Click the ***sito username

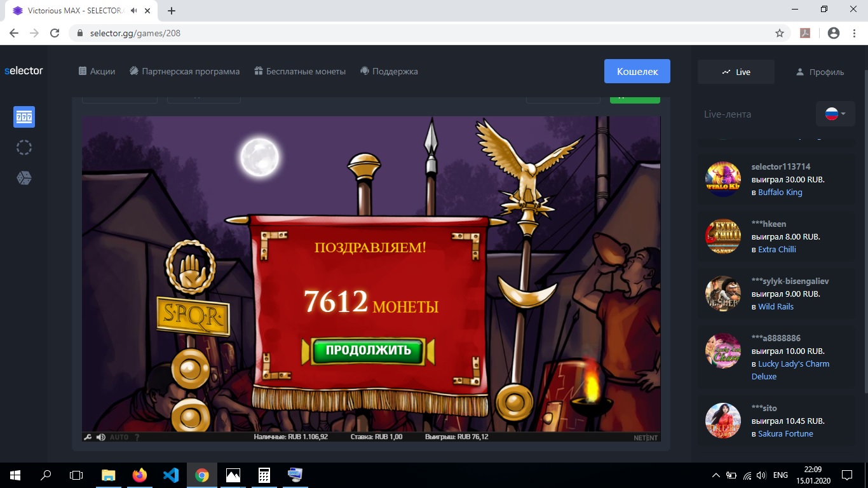[x=764, y=408]
